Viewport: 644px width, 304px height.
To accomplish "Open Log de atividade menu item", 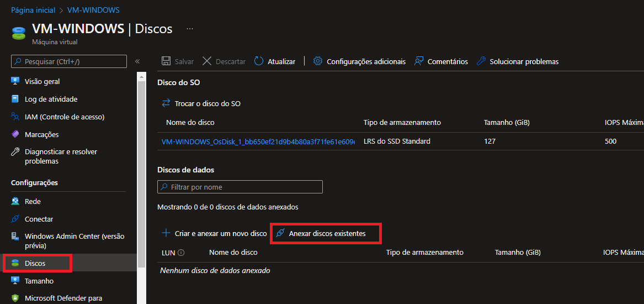I will tap(51, 99).
